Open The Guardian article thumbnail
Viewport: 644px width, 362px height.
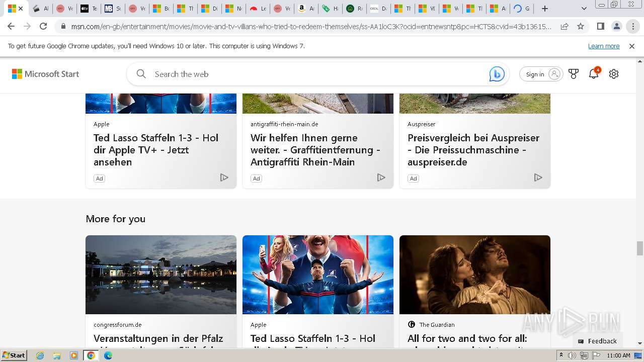[x=475, y=275]
